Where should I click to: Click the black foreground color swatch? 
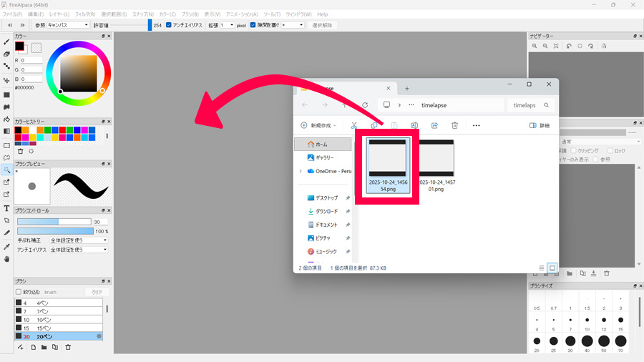coord(20,47)
